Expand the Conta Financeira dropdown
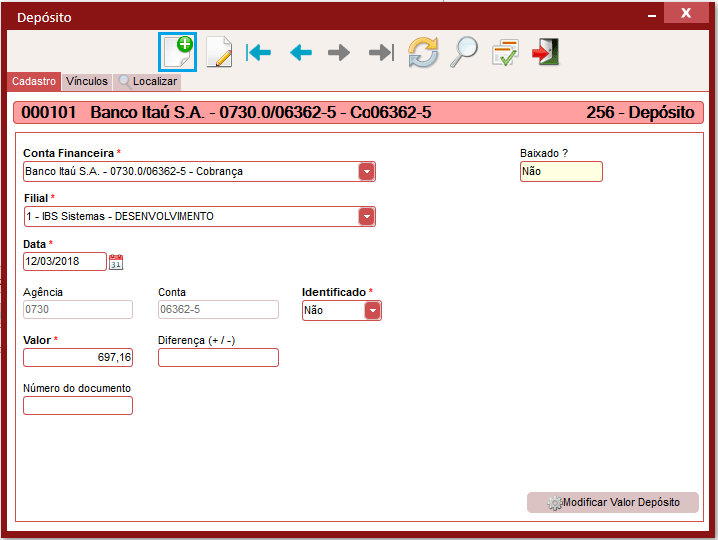The height and width of the screenshot is (540, 718). [x=366, y=172]
